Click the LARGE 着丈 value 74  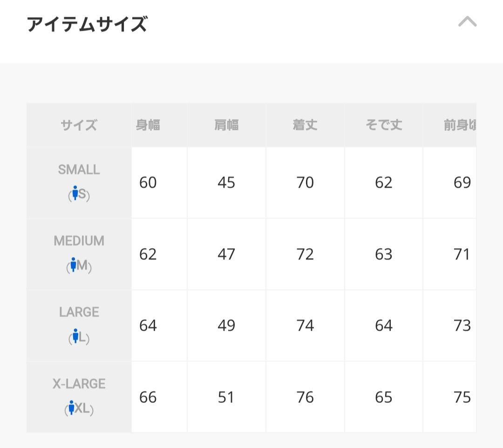coord(305,326)
